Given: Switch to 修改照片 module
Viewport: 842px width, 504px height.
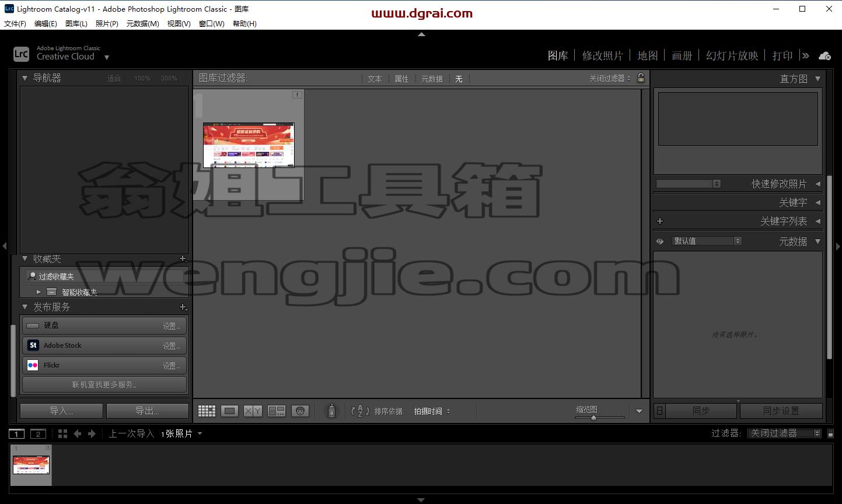Looking at the screenshot, I should pyautogui.click(x=603, y=55).
